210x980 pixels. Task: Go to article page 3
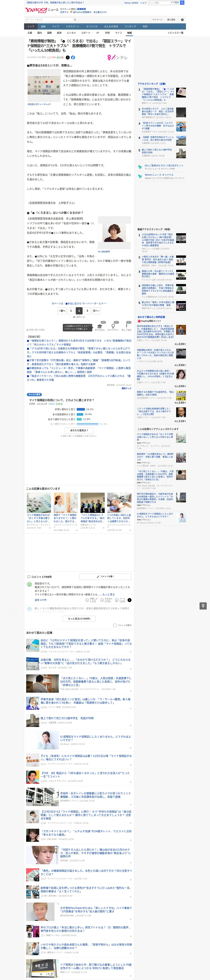(87, 310)
